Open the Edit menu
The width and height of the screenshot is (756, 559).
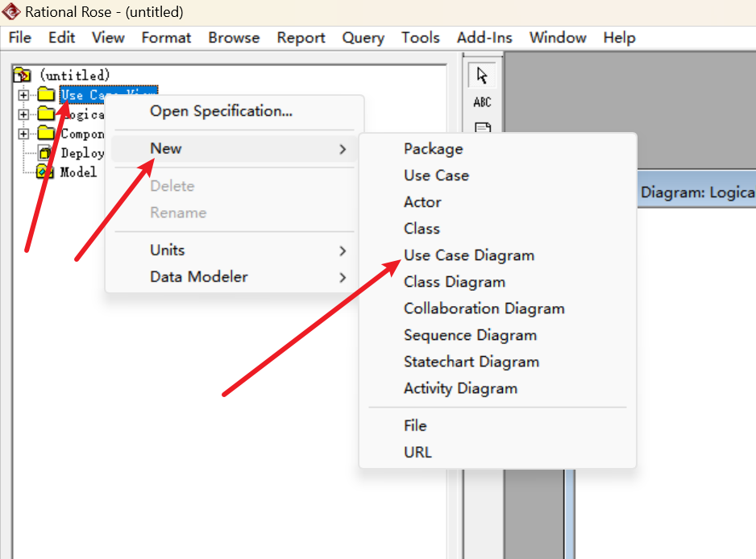(x=62, y=38)
